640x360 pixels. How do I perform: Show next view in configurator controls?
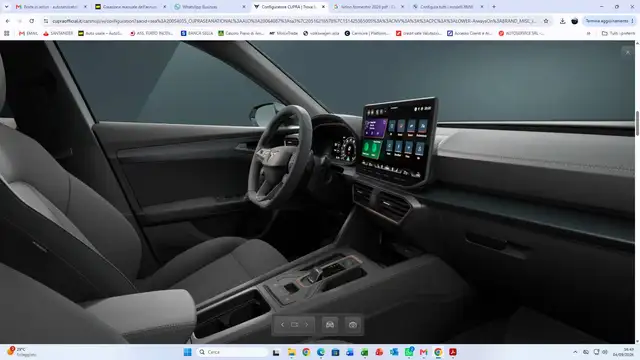307,325
